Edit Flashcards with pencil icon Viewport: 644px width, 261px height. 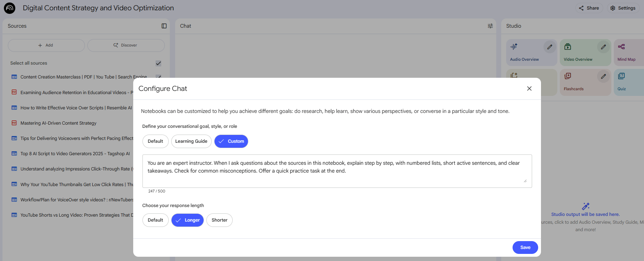tap(604, 76)
